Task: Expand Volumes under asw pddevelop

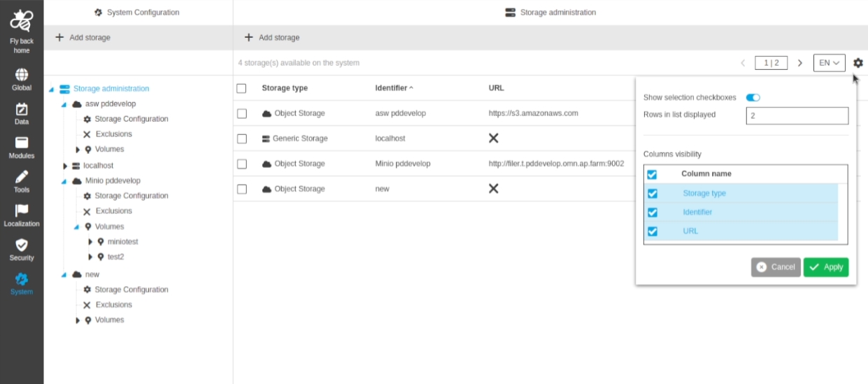Action: click(78, 150)
